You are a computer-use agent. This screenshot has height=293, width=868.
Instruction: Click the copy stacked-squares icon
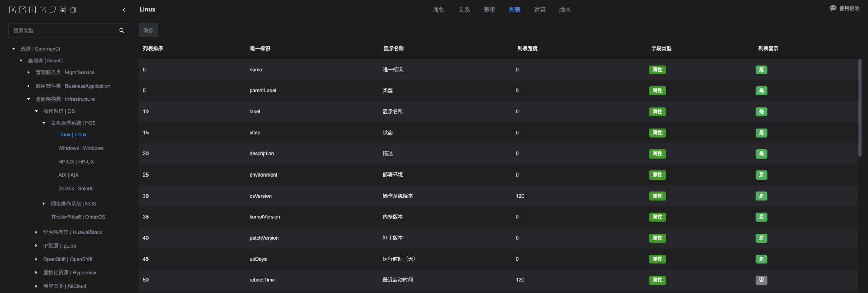tap(73, 10)
